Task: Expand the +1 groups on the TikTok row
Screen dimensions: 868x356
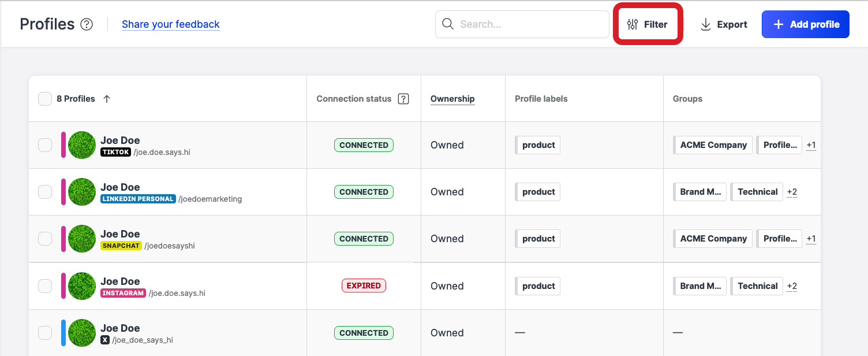Action: 811,144
